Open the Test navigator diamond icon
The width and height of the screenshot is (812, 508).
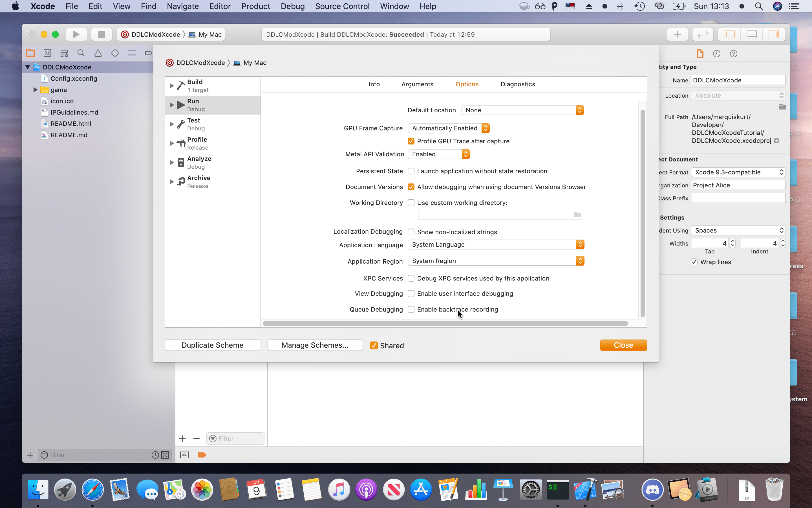tap(115, 53)
